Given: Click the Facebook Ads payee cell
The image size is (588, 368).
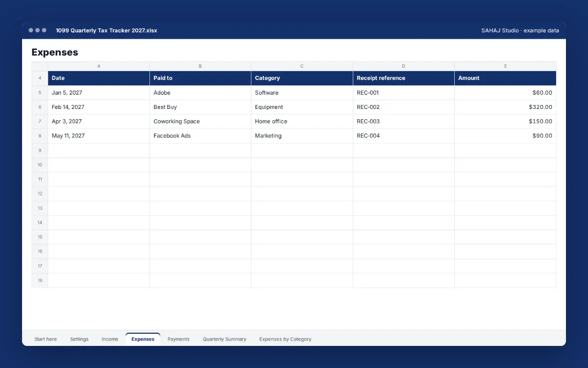Looking at the screenshot, I should (200, 136).
